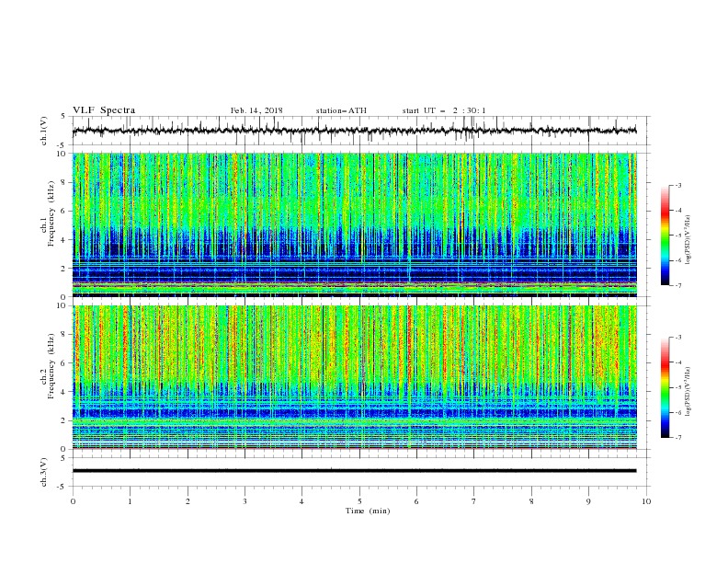Image resolution: width=728 pixels, height=563 pixels.
Task: Click the "10" tick on the time axis
Action: pos(646,501)
